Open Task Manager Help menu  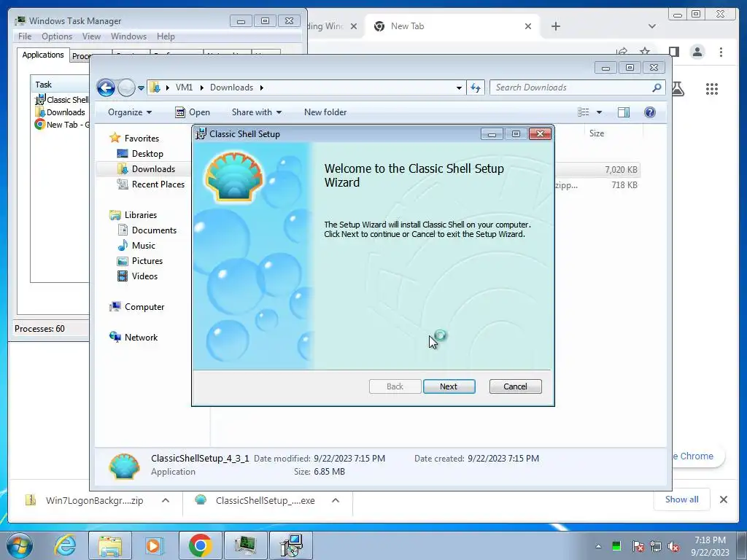click(166, 36)
